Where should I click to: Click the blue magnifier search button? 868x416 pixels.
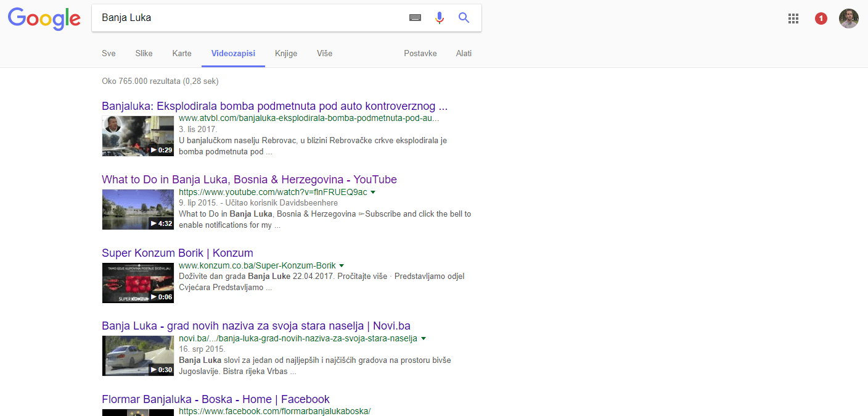(464, 18)
